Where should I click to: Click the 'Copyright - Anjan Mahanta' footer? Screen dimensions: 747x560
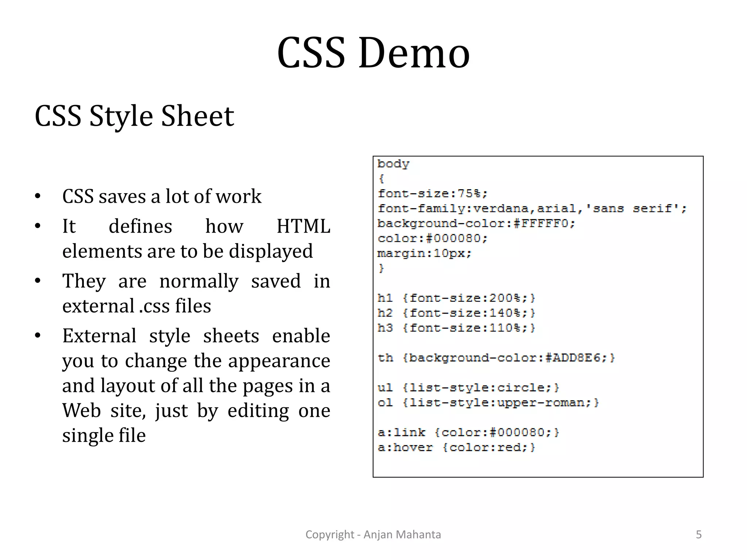[373, 534]
